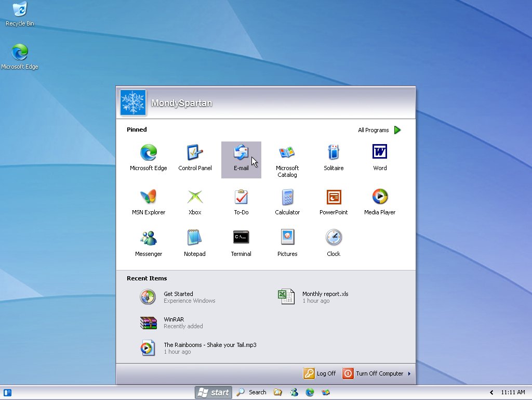Launch the E-mail pinned app

pos(241,160)
